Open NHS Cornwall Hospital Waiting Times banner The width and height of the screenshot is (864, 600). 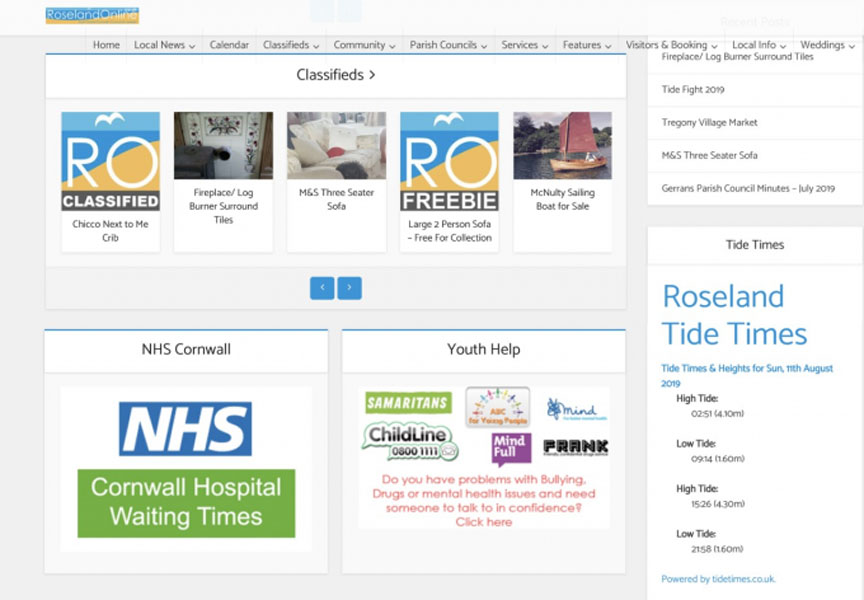tap(186, 503)
